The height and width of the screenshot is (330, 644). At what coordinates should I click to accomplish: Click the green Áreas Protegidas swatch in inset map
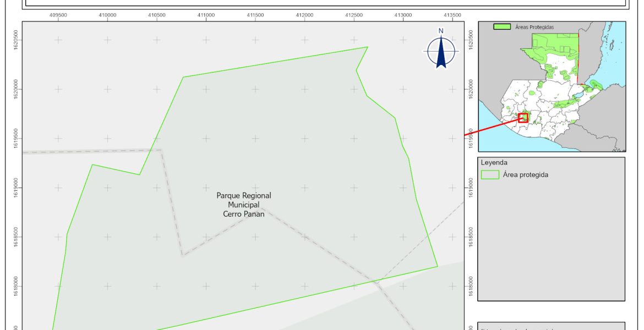(501, 26)
